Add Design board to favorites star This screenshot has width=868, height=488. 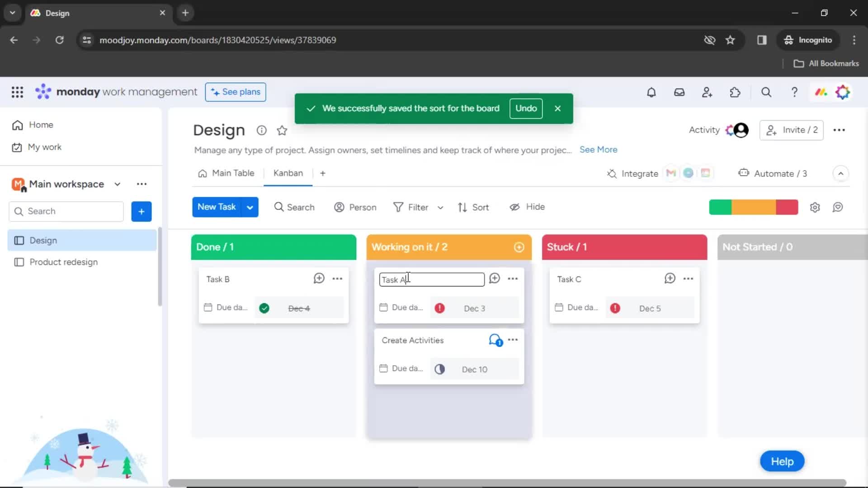(282, 130)
